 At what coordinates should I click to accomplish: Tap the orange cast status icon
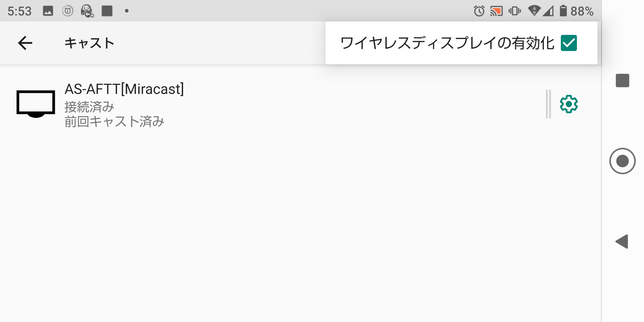point(496,11)
